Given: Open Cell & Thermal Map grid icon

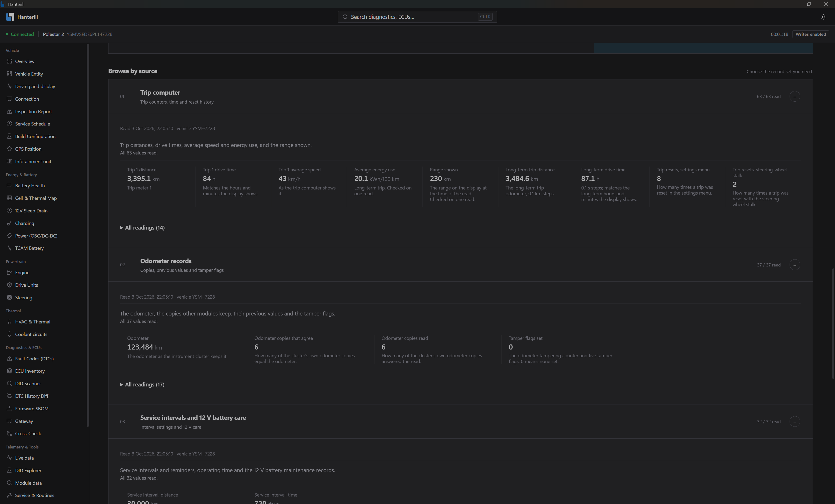Looking at the screenshot, I should click(9, 198).
